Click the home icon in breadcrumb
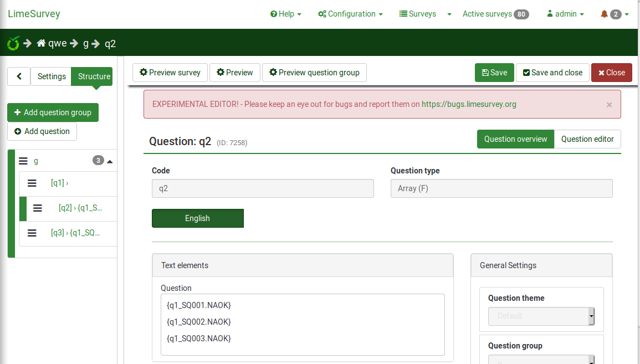 (x=41, y=43)
